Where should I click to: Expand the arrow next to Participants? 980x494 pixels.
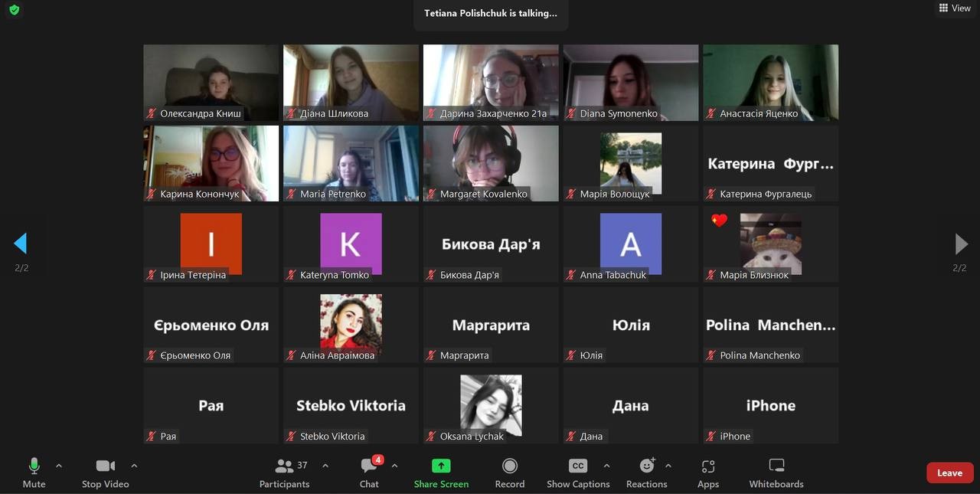(x=325, y=466)
